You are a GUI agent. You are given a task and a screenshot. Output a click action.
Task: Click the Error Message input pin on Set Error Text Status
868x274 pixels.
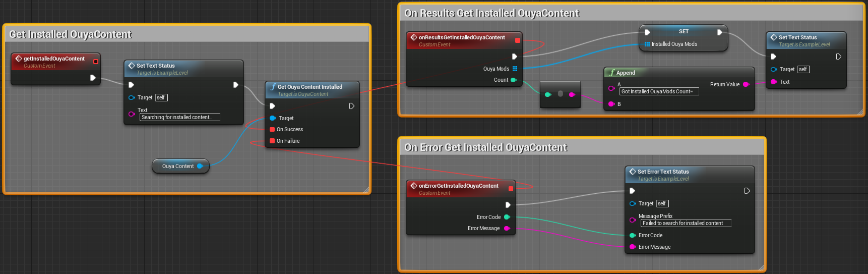click(x=633, y=247)
